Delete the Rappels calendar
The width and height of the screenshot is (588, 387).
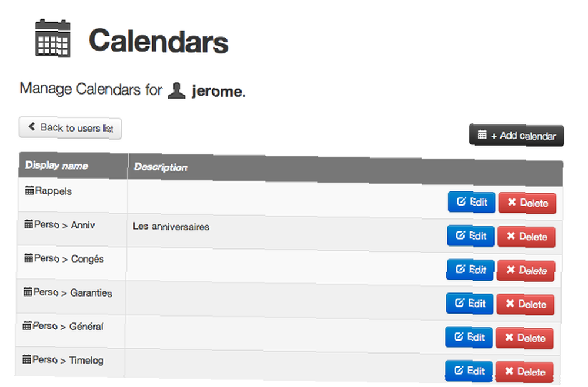point(527,203)
